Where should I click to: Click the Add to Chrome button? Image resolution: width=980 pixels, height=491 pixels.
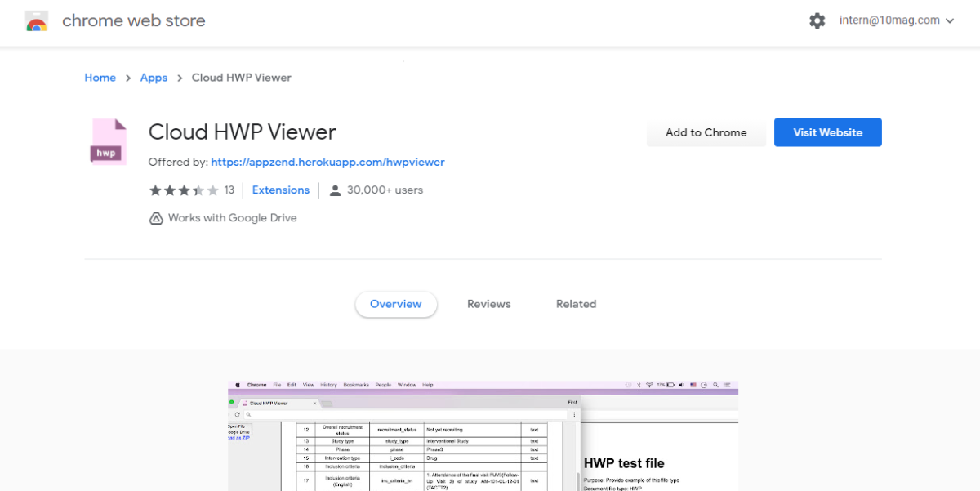706,132
